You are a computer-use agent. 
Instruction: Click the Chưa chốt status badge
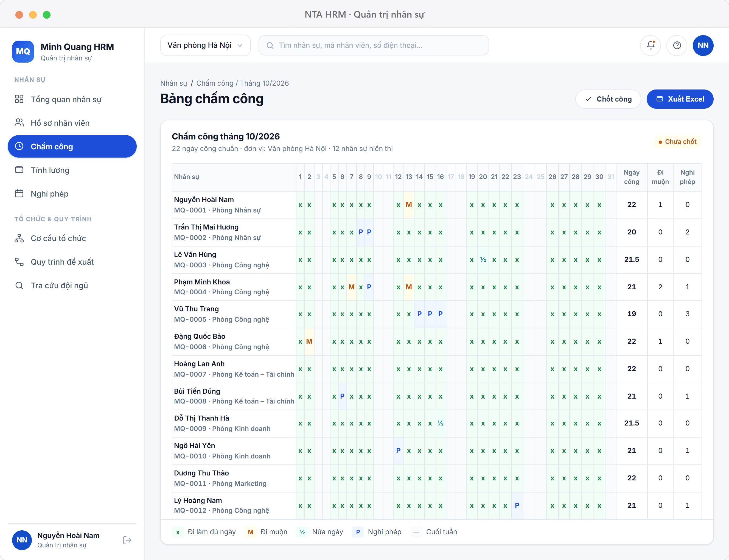pos(677,142)
